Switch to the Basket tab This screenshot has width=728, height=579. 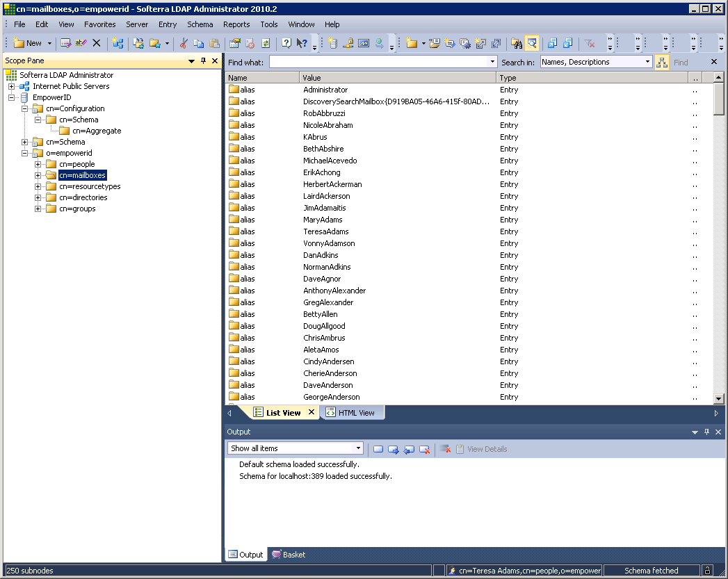coord(289,555)
